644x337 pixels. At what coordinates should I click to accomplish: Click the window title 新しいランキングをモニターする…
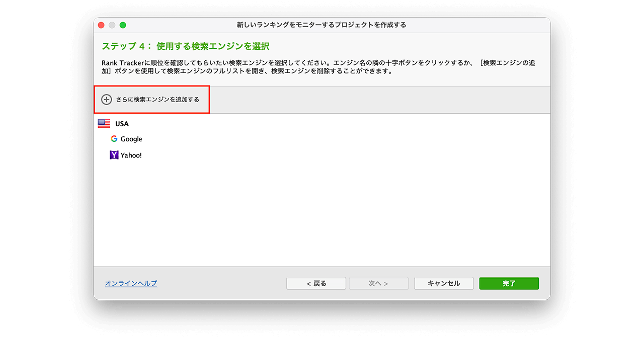321,25
